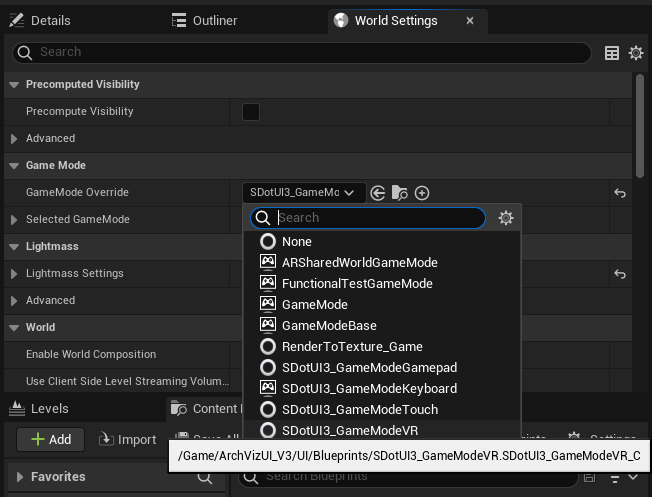Image resolution: width=652 pixels, height=497 pixels.
Task: Close the World Settings tab
Action: [x=470, y=20]
